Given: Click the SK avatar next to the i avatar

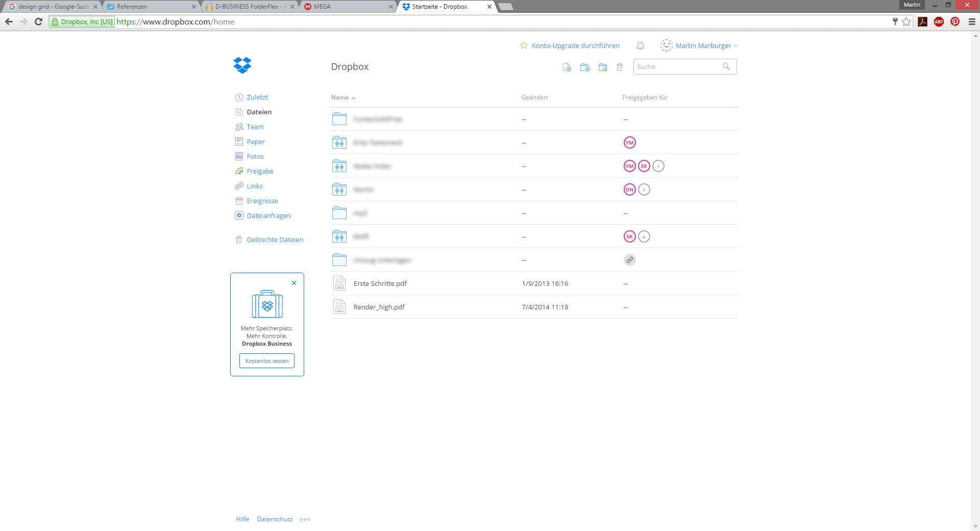Looking at the screenshot, I should [644, 166].
